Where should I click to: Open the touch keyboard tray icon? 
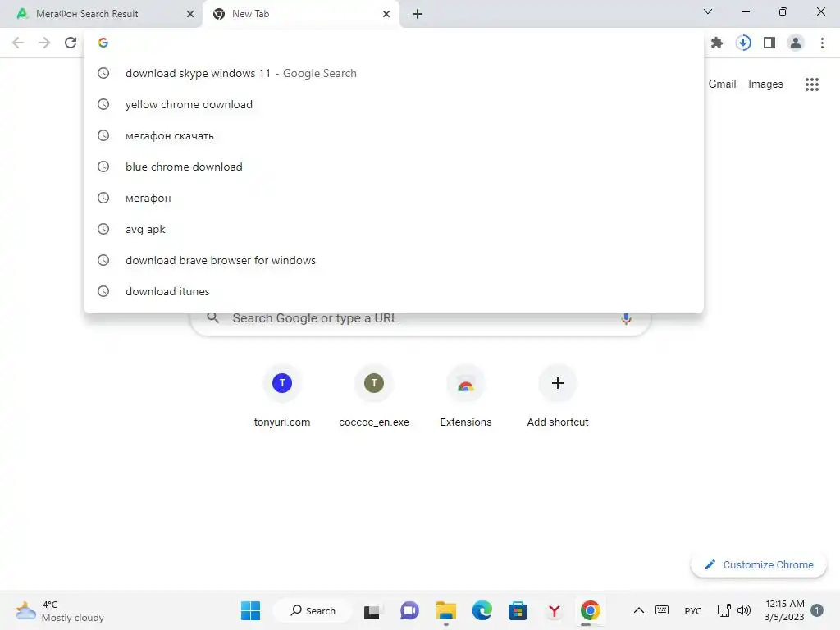pos(662,610)
